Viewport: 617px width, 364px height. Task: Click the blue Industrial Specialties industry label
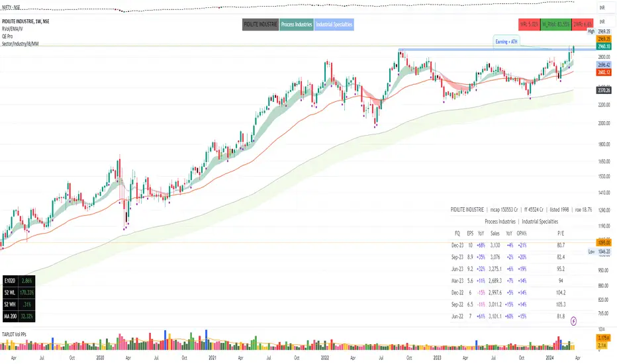(x=334, y=24)
